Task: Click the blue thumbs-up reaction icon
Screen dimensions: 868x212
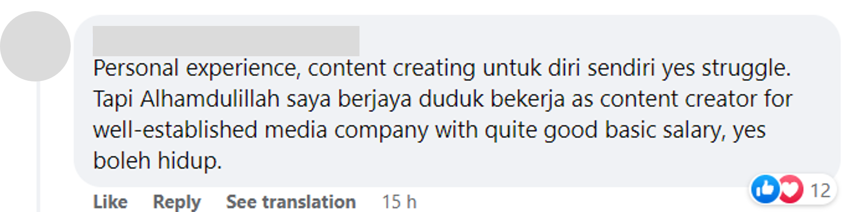Action: [x=765, y=189]
